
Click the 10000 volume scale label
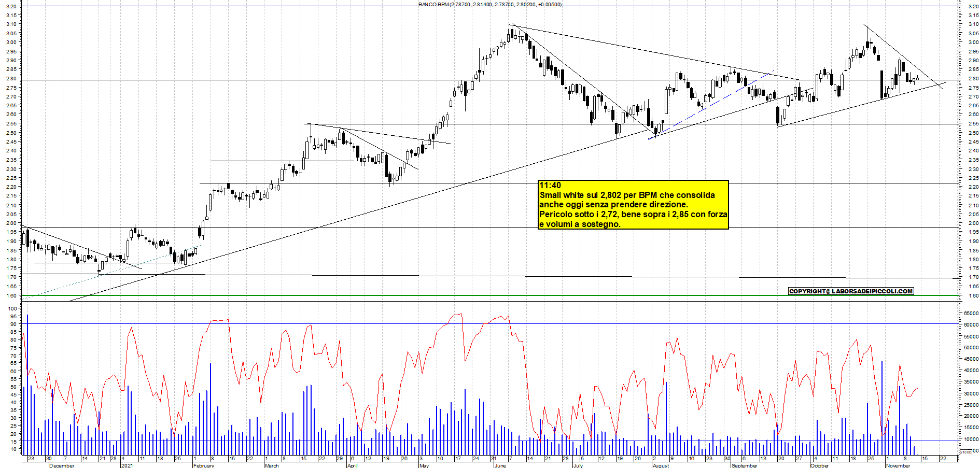tap(971, 439)
